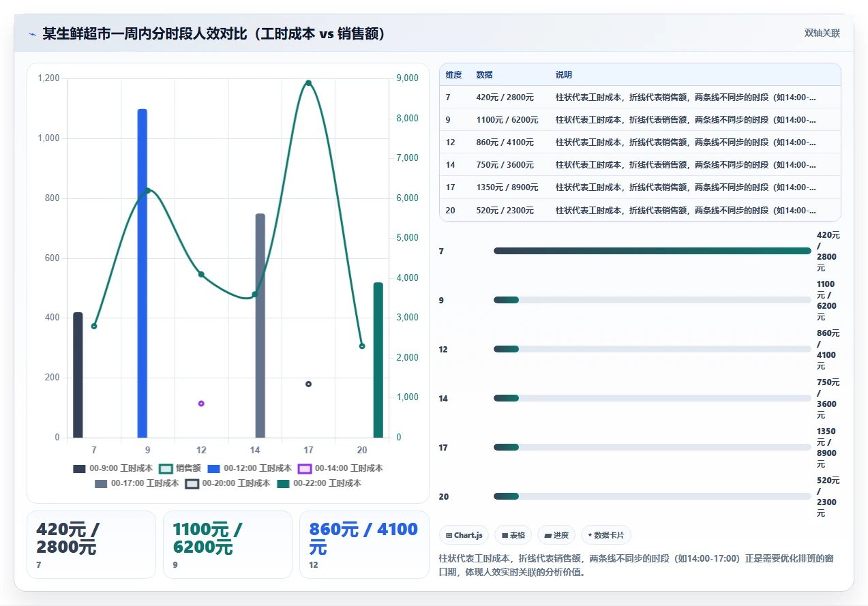The width and height of the screenshot is (868, 606).
Task: Click the 进度 tag chip
Action: 556,535
